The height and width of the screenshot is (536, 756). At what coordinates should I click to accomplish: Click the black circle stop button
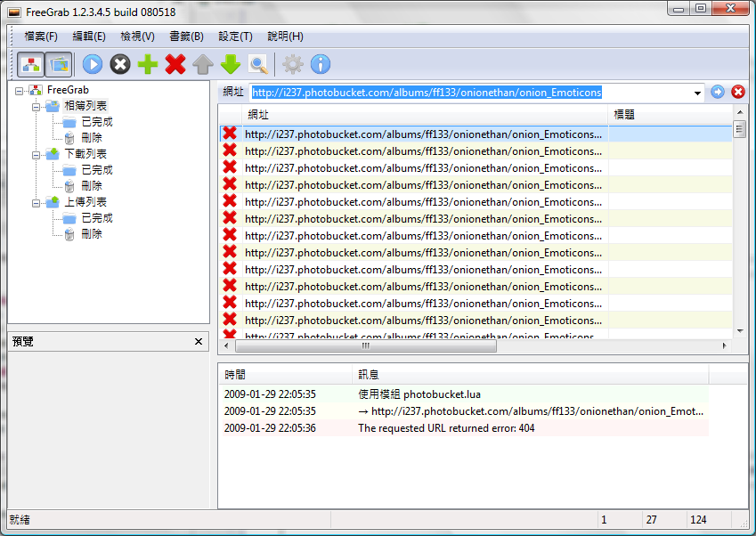pyautogui.click(x=120, y=64)
